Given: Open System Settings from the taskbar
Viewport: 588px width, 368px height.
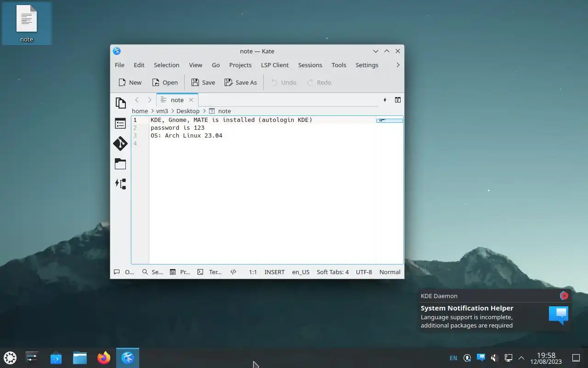Looking at the screenshot, I should (32, 357).
